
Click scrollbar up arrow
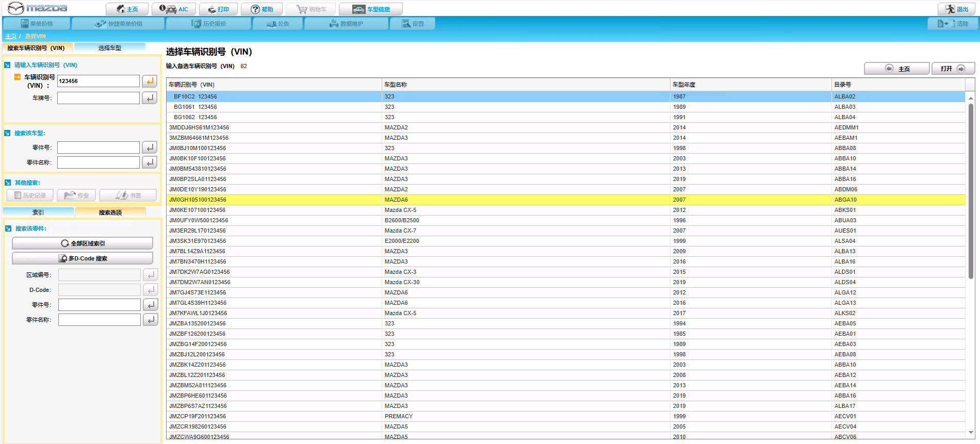point(971,97)
